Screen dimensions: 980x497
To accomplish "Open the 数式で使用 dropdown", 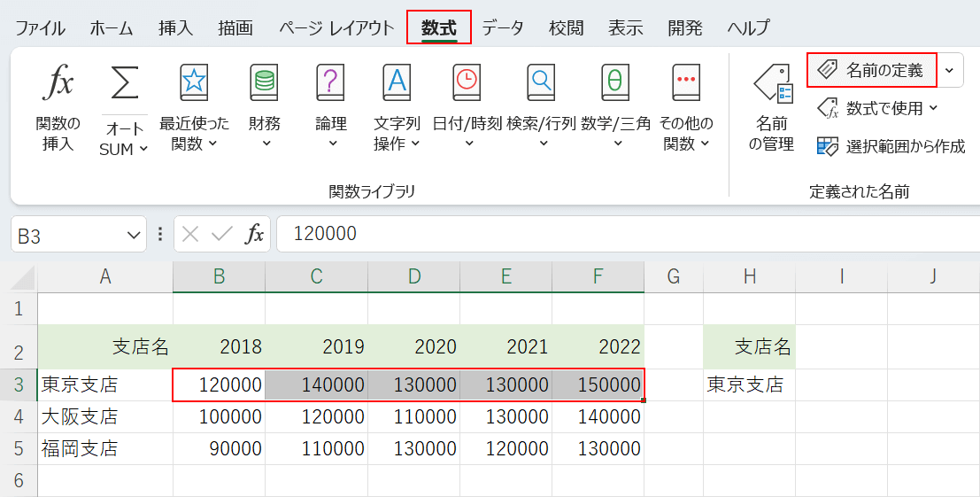I will pyautogui.click(x=877, y=108).
